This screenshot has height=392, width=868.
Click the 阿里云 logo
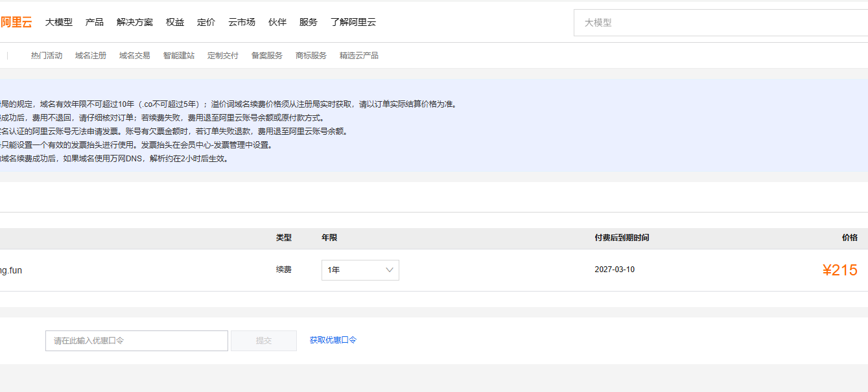click(x=16, y=22)
